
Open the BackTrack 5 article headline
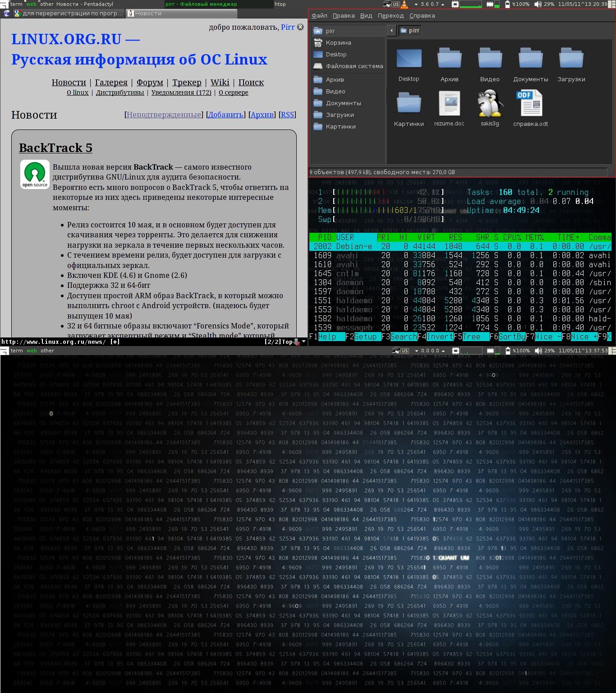point(55,148)
